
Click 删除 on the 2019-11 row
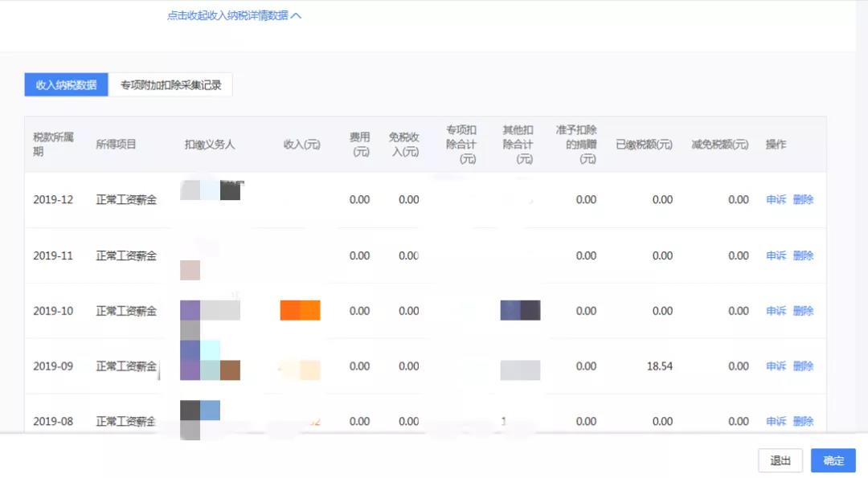(801, 255)
